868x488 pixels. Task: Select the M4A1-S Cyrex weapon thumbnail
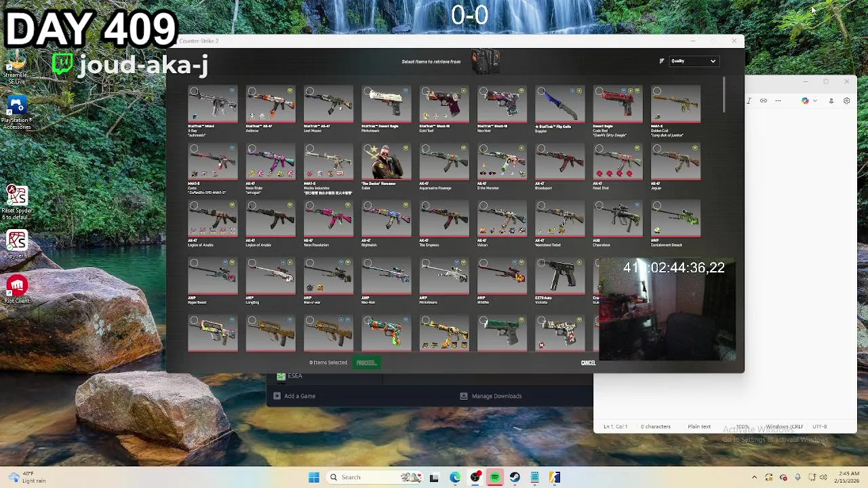click(213, 162)
